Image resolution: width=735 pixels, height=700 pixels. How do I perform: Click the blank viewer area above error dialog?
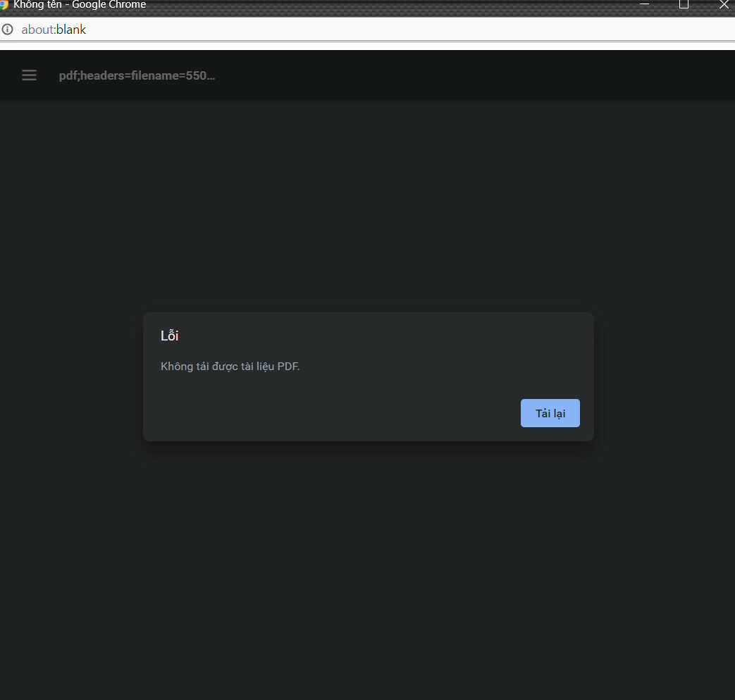pos(367,204)
